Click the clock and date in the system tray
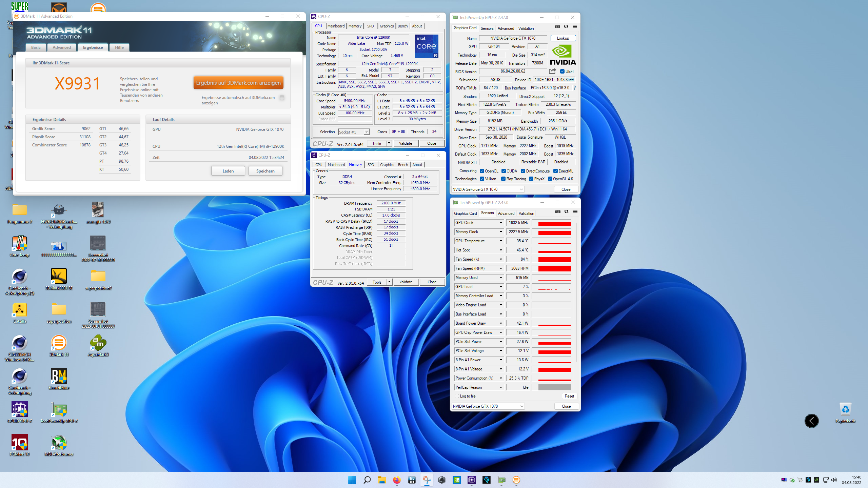Screen dimensions: 868x488 coord(851,480)
